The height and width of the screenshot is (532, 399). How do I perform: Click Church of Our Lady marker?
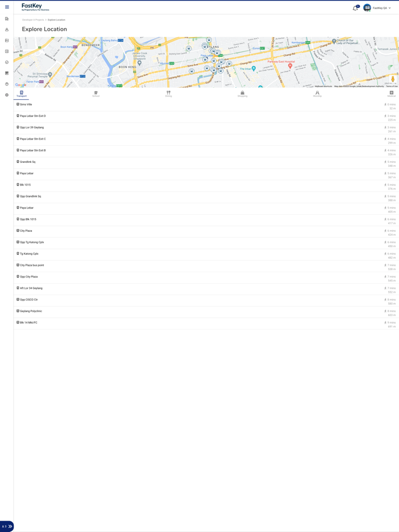tap(334, 41)
